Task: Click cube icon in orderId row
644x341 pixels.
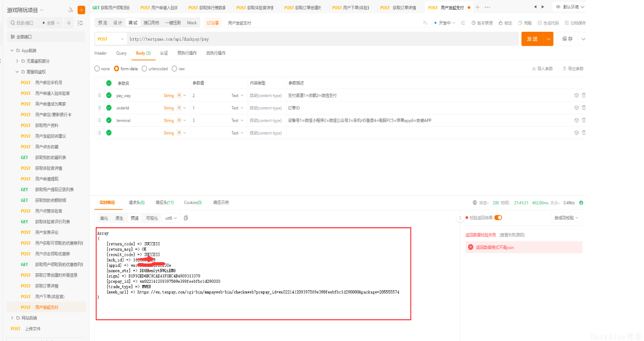Action: (x=576, y=108)
